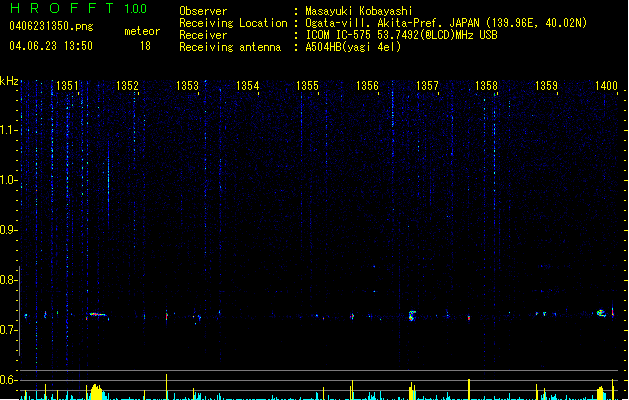Click the meteor echo blob just before 1357
629x400 pixels.
click(x=412, y=315)
